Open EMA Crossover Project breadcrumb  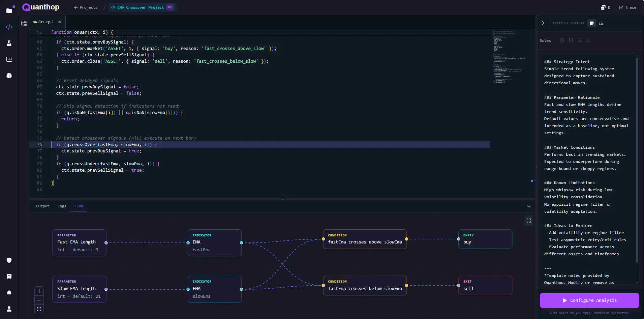(x=141, y=7)
